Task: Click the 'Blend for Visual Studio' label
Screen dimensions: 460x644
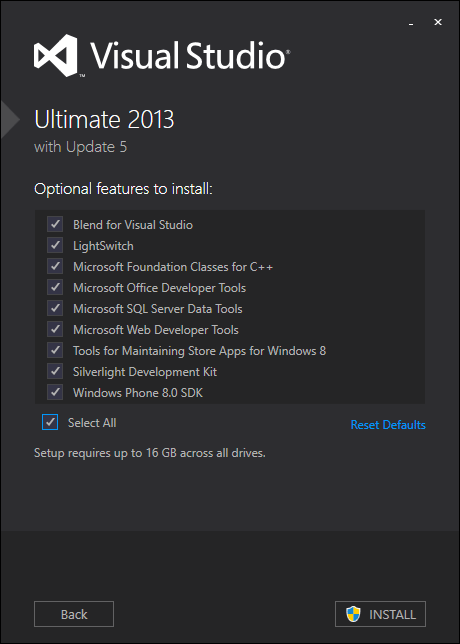Action: [133, 225]
